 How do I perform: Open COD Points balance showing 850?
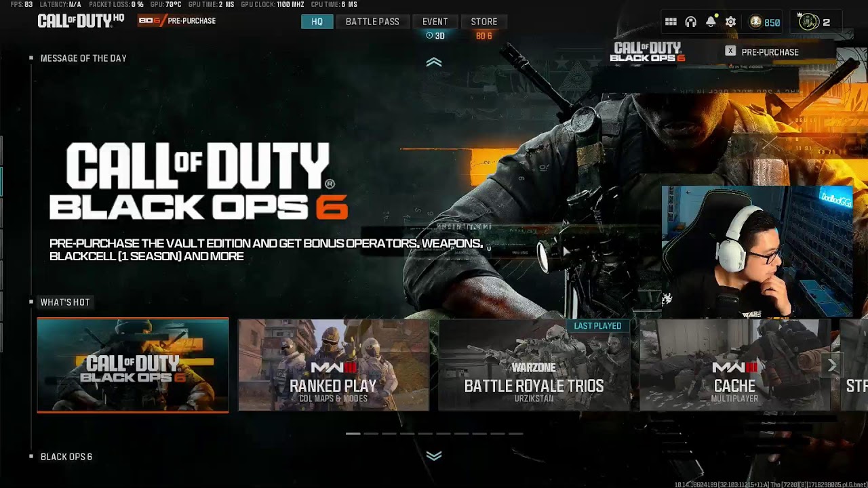764,22
